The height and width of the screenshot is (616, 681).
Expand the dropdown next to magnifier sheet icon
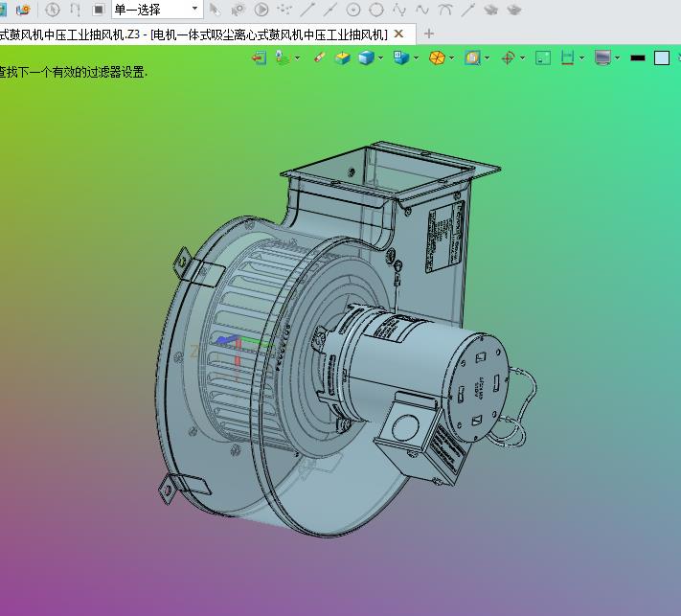(x=487, y=57)
